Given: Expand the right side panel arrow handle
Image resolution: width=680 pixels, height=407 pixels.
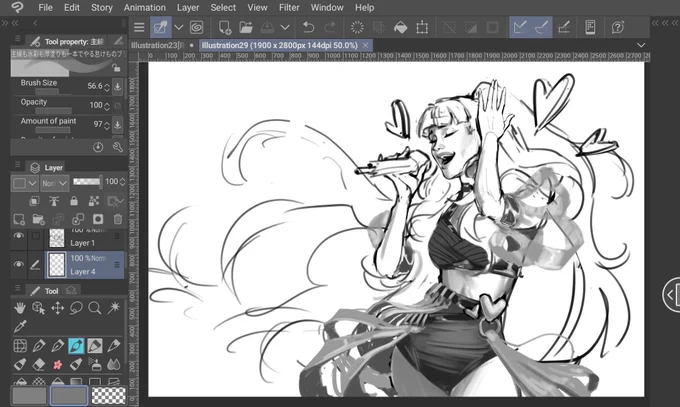Looking at the screenshot, I should [x=671, y=295].
